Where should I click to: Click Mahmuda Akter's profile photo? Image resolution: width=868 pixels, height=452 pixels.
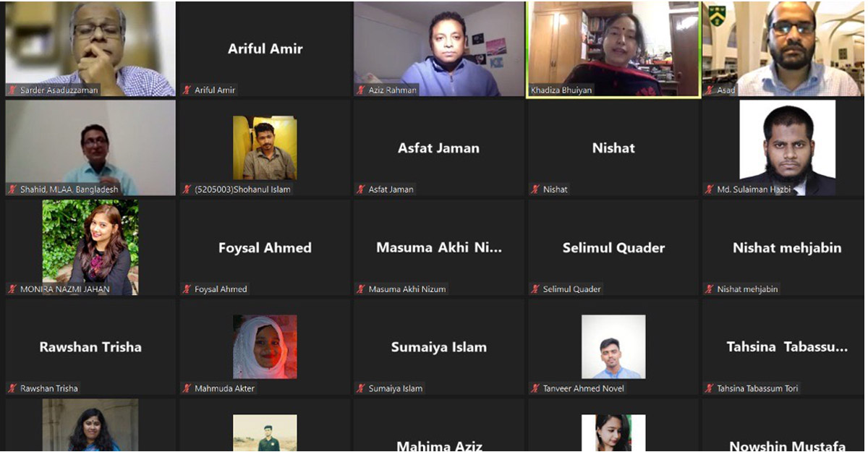(265, 347)
